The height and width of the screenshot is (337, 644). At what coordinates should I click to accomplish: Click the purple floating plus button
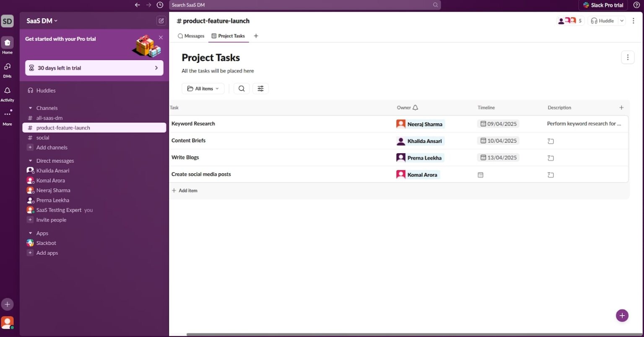[x=622, y=316]
